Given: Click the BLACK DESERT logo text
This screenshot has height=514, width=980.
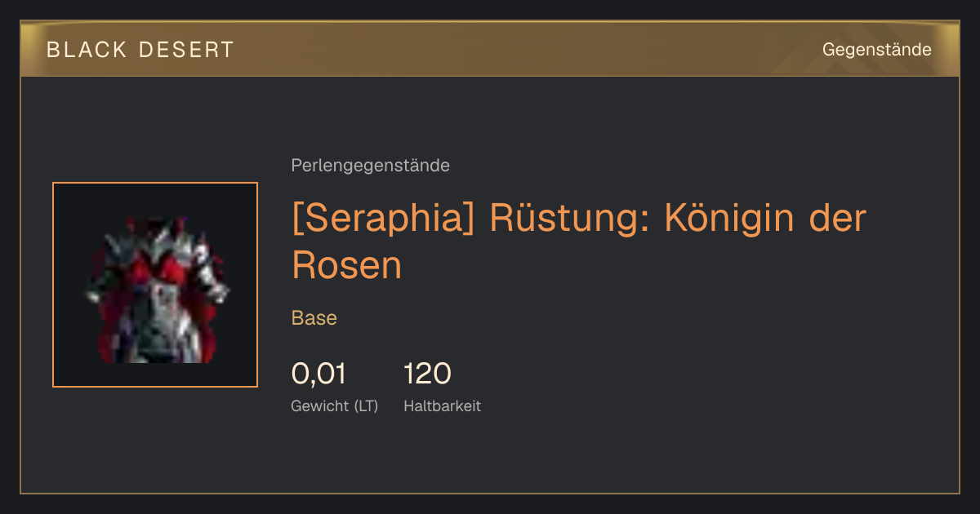Looking at the screenshot, I should coord(140,50).
